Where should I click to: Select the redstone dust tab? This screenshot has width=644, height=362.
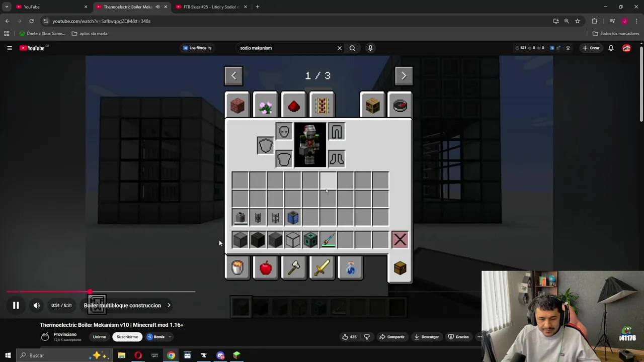click(x=294, y=106)
